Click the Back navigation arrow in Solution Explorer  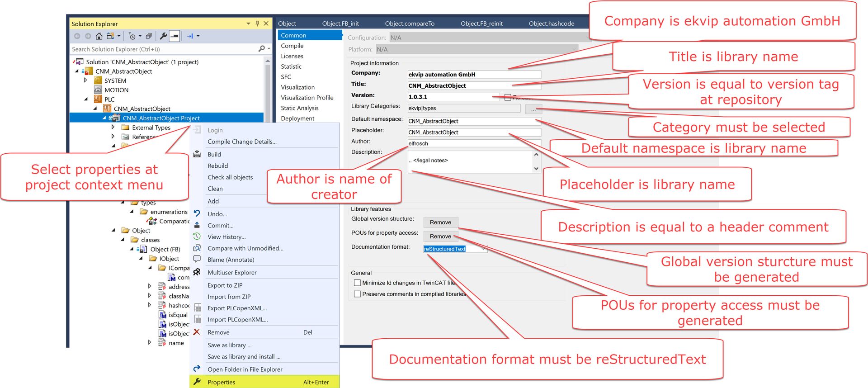[77, 36]
